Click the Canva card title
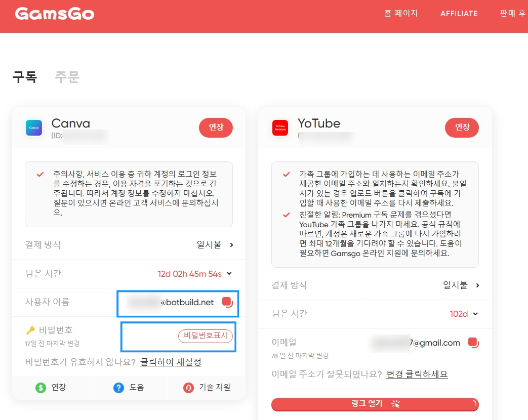Image resolution: width=528 pixels, height=420 pixels. pos(71,123)
